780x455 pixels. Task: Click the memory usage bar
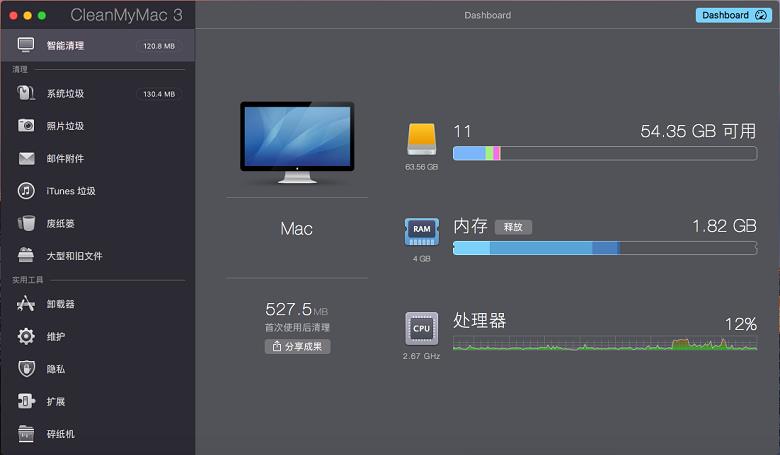tap(605, 248)
